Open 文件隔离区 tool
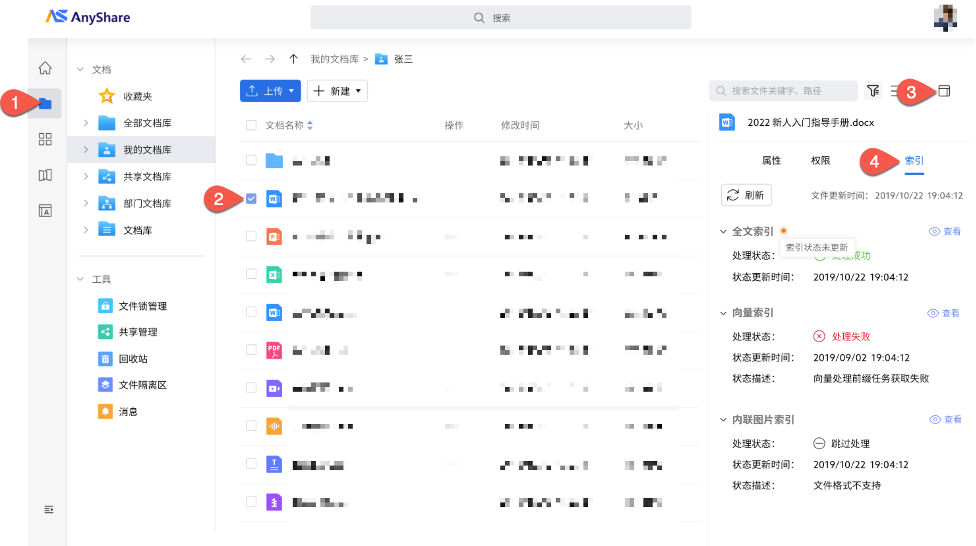This screenshot has width=976, height=546. (133, 385)
